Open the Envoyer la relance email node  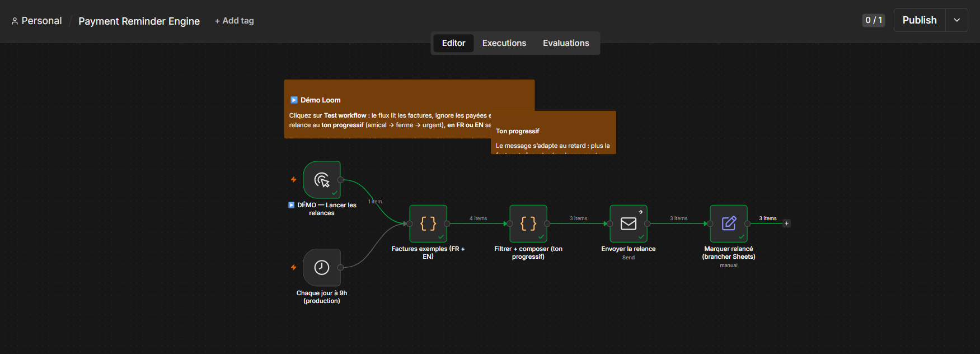coord(629,223)
